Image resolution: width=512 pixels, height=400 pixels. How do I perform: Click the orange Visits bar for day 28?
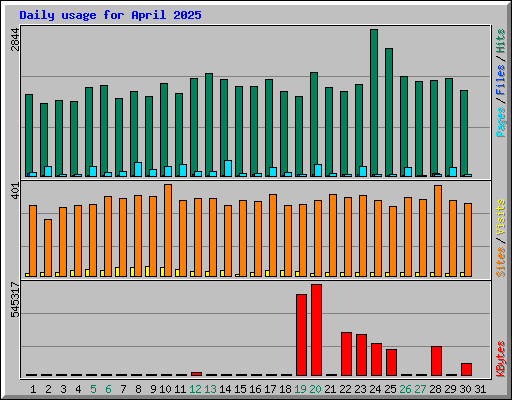click(438, 231)
